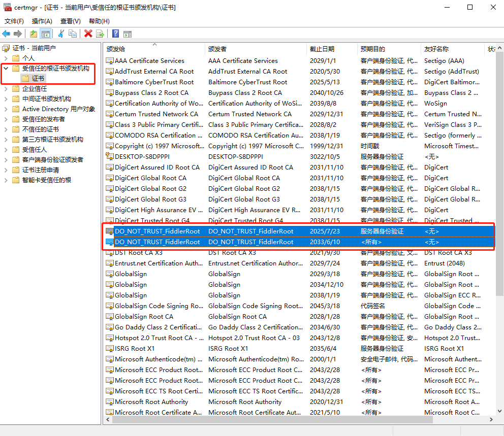The width and height of the screenshot is (504, 436).
Task: Expand the 不信任的证书 tree node
Action: 6,129
